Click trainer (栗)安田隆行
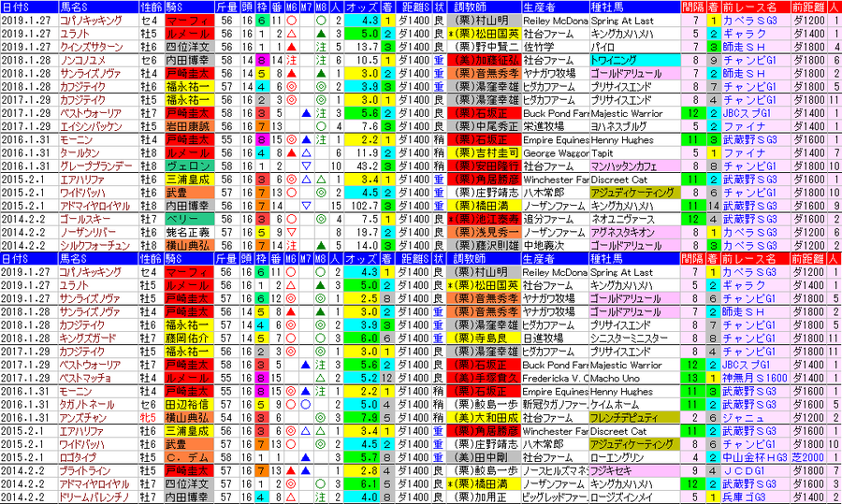Screen dimensions: 842x504 485,166
